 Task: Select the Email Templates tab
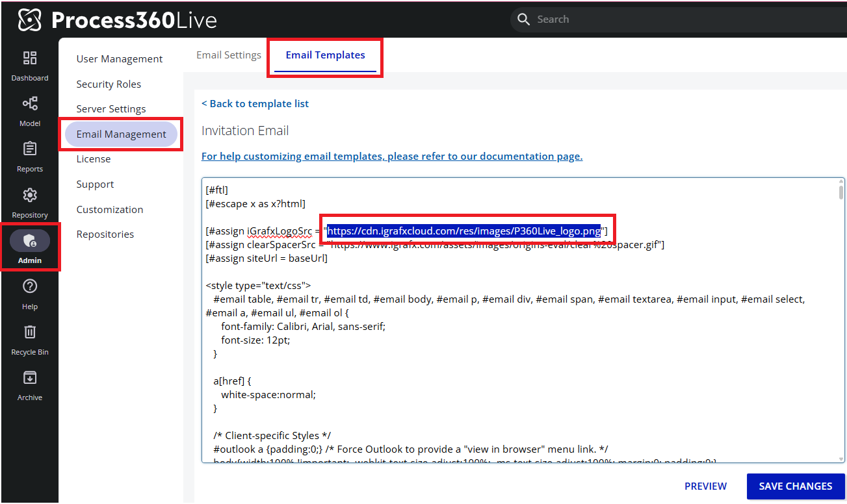tap(325, 55)
